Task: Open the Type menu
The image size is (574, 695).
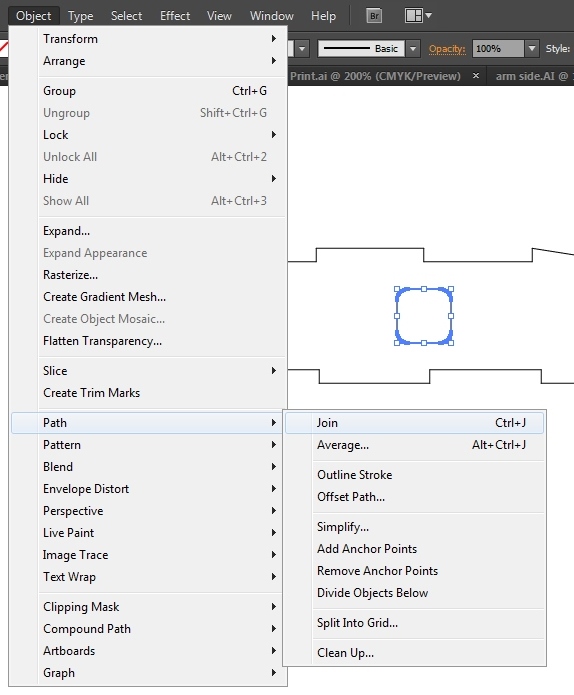Action: pyautogui.click(x=81, y=16)
